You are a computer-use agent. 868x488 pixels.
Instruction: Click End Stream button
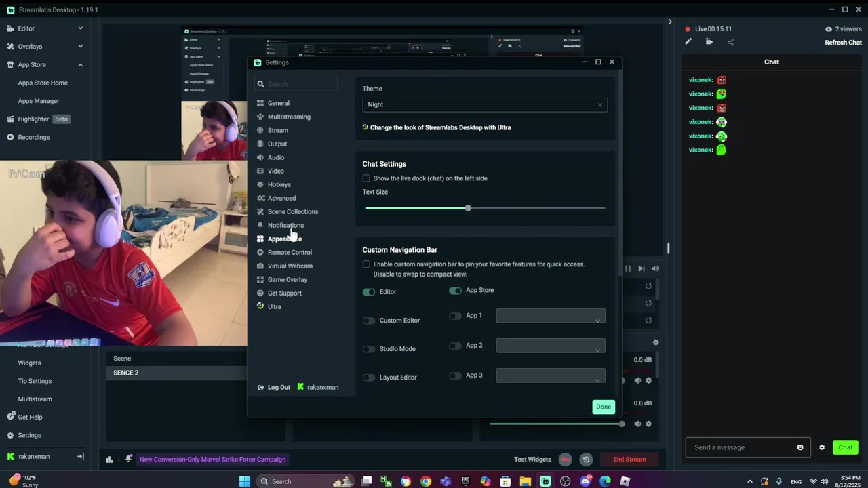click(x=629, y=459)
